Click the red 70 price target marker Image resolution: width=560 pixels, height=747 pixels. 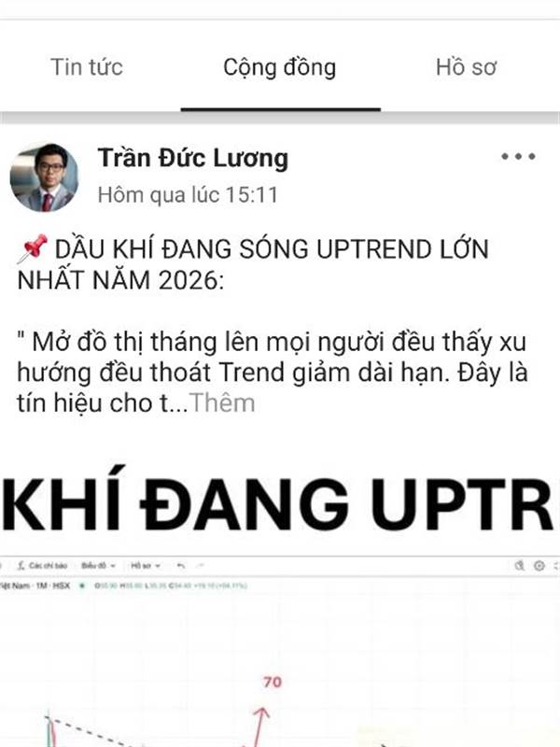(273, 683)
